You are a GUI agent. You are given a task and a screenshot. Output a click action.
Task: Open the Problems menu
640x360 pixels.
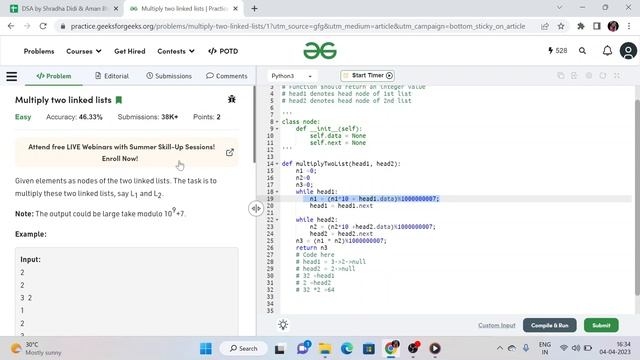pos(39,51)
